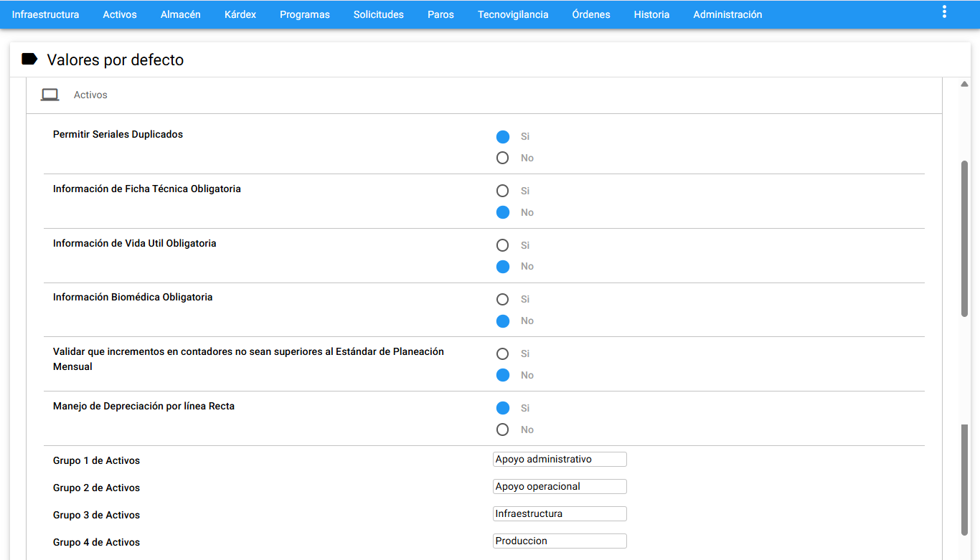980x560 pixels.
Task: Open the Solicitudes menu
Action: pos(379,14)
